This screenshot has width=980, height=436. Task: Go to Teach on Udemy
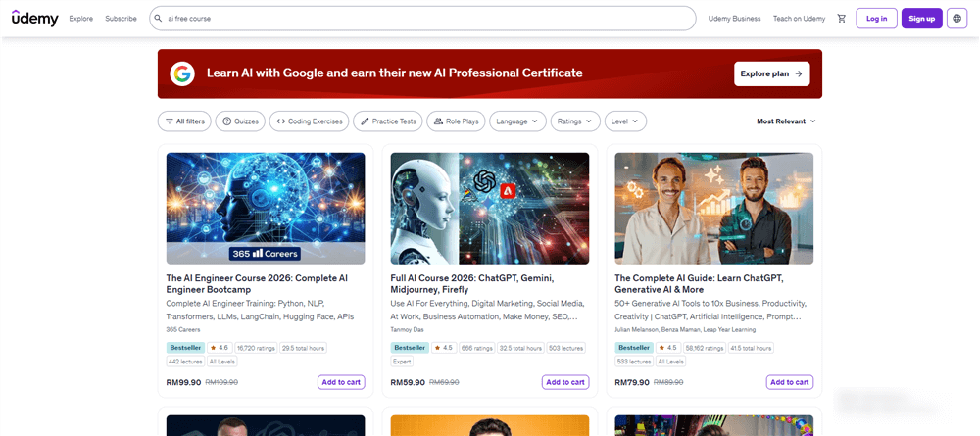pos(799,18)
